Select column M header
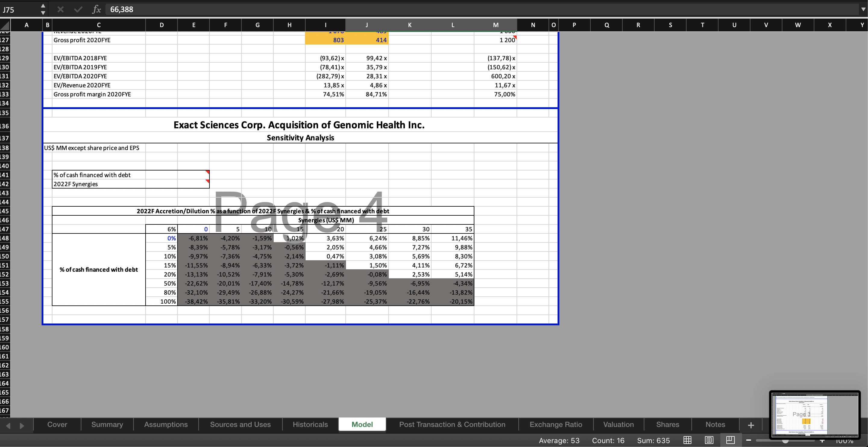This screenshot has width=868, height=447. pyautogui.click(x=495, y=25)
